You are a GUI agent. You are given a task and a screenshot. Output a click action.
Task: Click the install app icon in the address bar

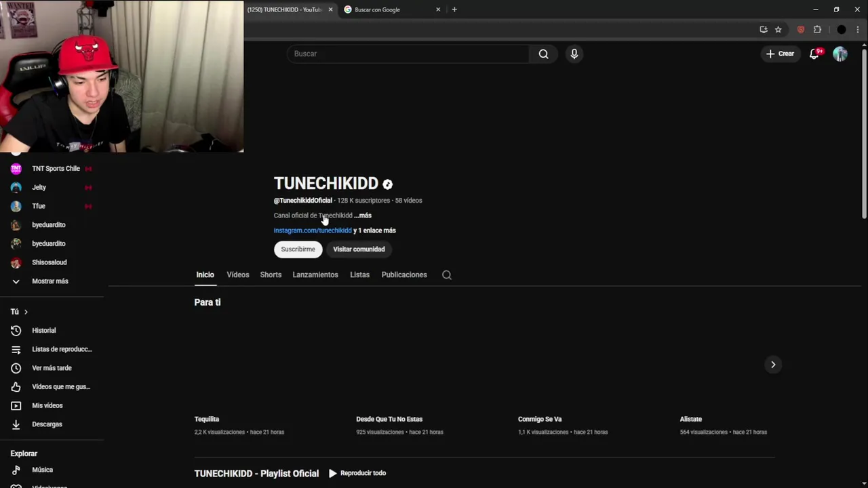tap(764, 29)
